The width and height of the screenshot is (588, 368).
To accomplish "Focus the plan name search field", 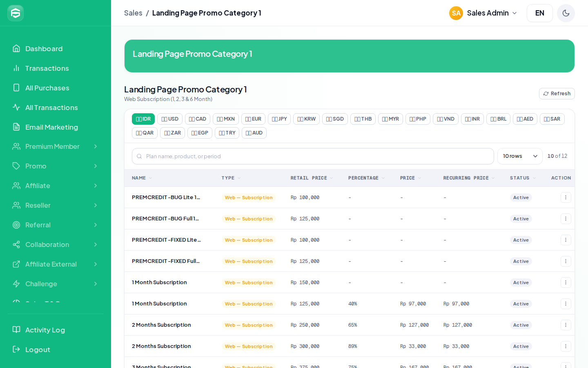I will 313,156.
